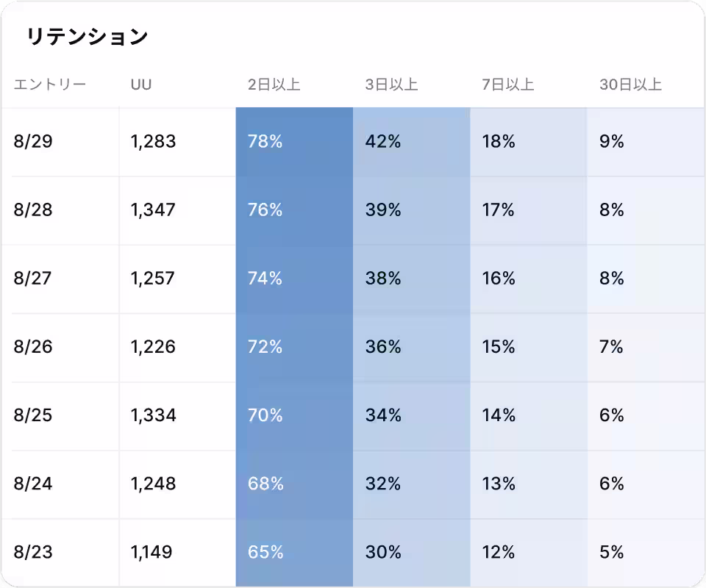Click the エントリー column header
The image size is (706, 588).
pos(50,85)
